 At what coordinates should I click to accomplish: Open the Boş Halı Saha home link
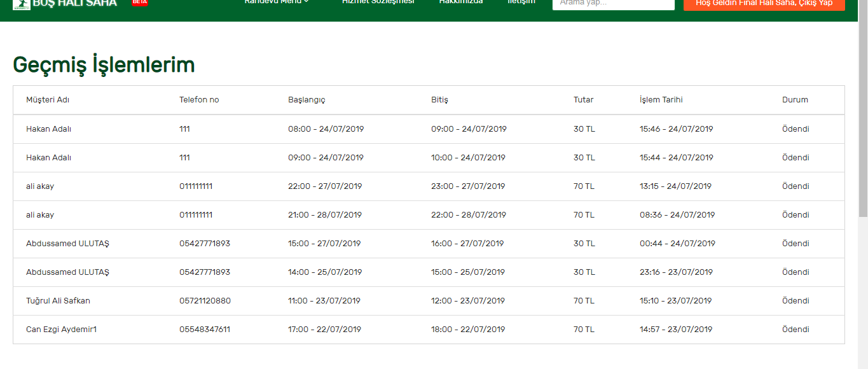tap(74, 3)
